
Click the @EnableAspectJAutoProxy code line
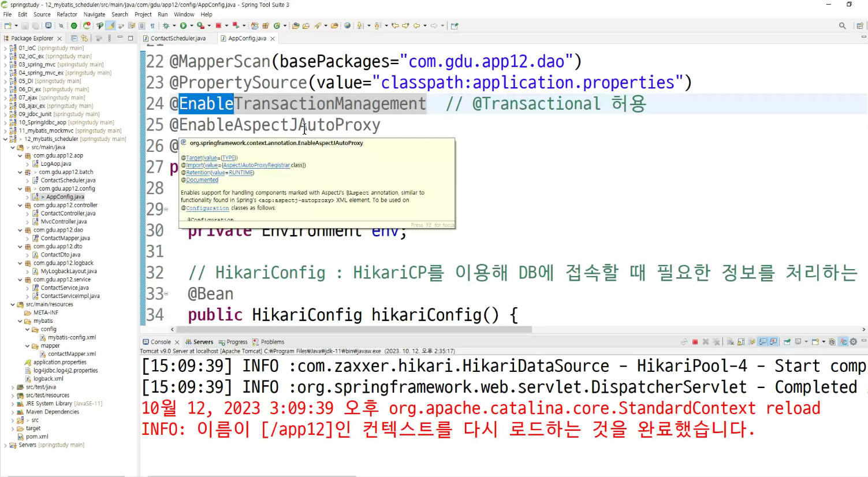[x=275, y=125]
